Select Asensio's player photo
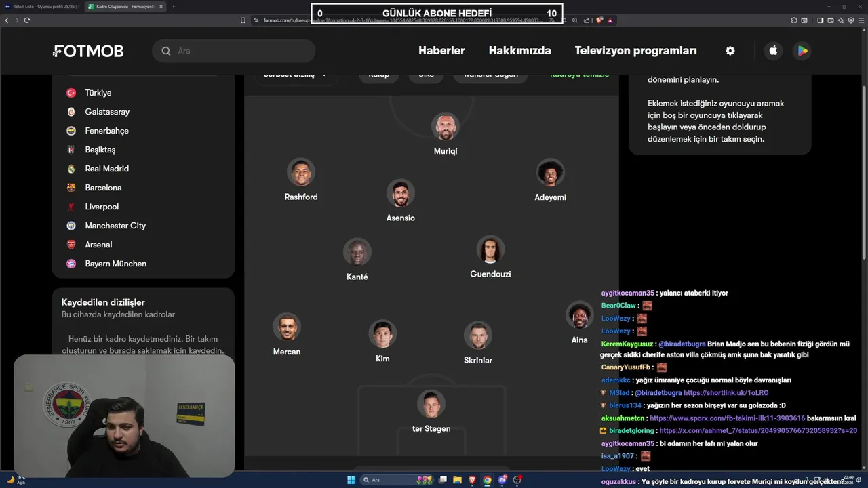Screen dimensions: 868x488 pos(401,193)
